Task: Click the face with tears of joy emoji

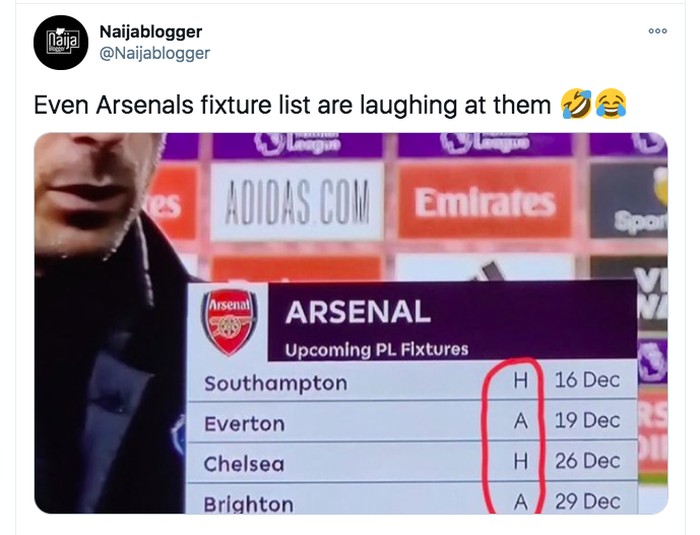Action: pyautogui.click(x=610, y=103)
